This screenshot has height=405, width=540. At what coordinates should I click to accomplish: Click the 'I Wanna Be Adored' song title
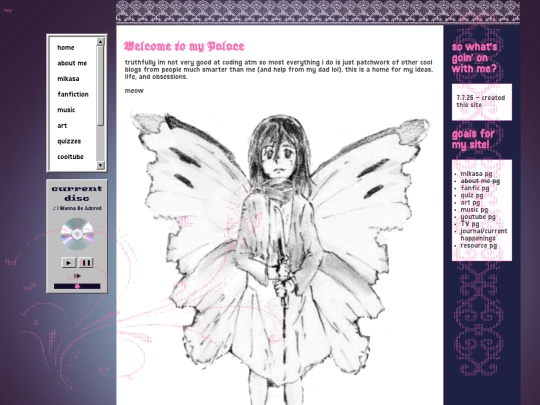click(x=77, y=208)
